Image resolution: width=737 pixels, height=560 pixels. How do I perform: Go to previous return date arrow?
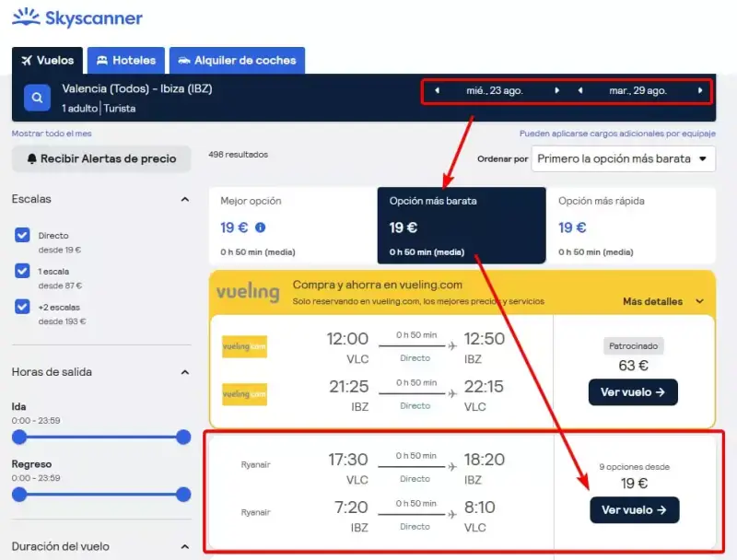[580, 90]
